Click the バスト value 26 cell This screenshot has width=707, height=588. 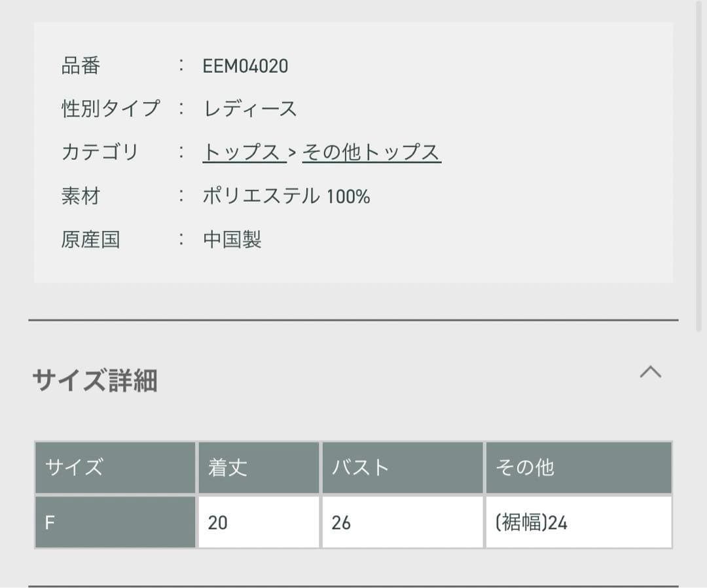pyautogui.click(x=402, y=523)
